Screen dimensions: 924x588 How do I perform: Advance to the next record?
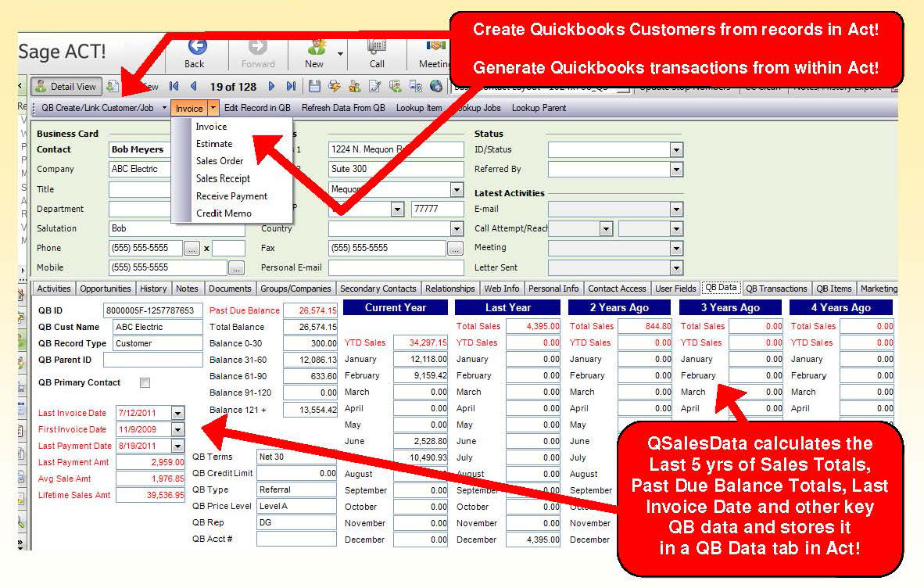[x=272, y=87]
